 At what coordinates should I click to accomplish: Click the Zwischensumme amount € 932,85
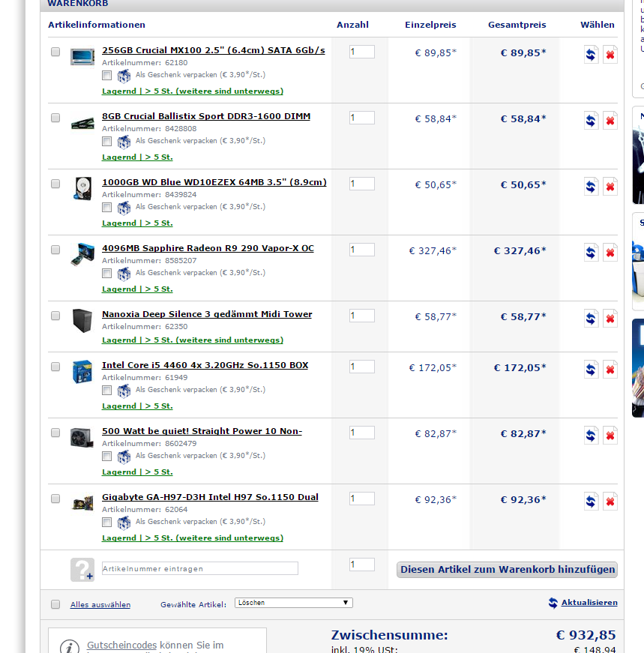click(586, 635)
